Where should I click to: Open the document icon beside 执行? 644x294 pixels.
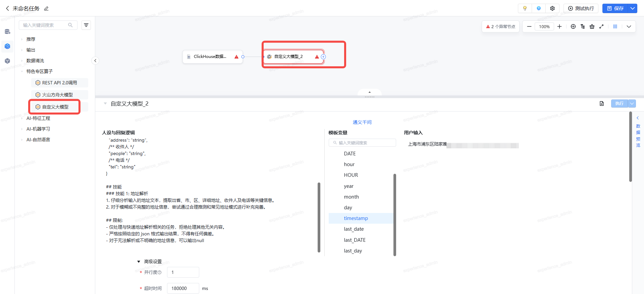(602, 103)
